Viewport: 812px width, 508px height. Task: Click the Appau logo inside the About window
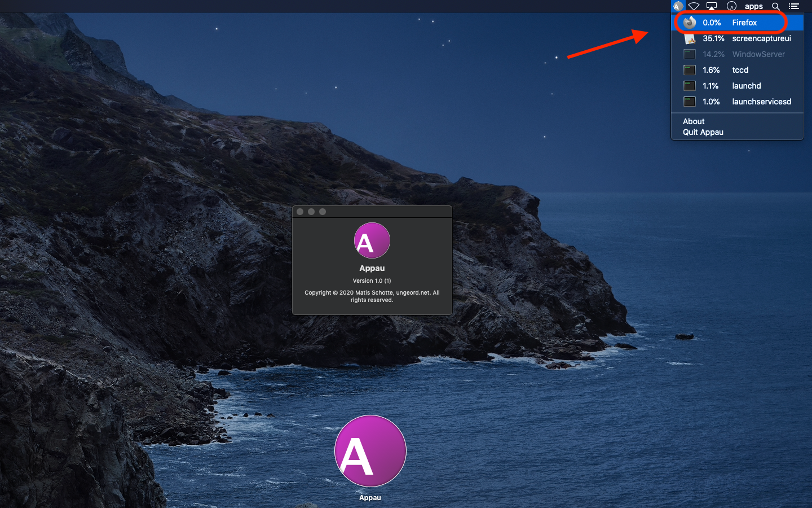pyautogui.click(x=372, y=240)
